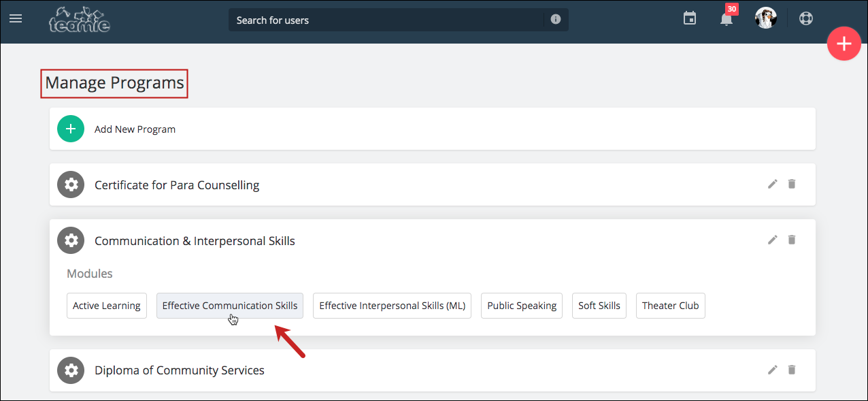Select the Public Speaking module
Image resolution: width=868 pixels, height=401 pixels.
coord(522,306)
